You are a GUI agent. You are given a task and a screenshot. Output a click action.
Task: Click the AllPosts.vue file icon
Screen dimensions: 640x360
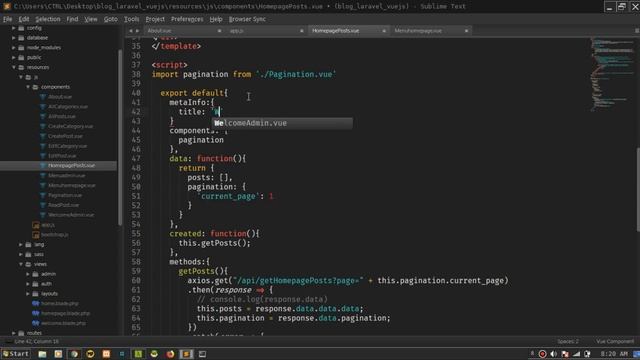(42, 116)
